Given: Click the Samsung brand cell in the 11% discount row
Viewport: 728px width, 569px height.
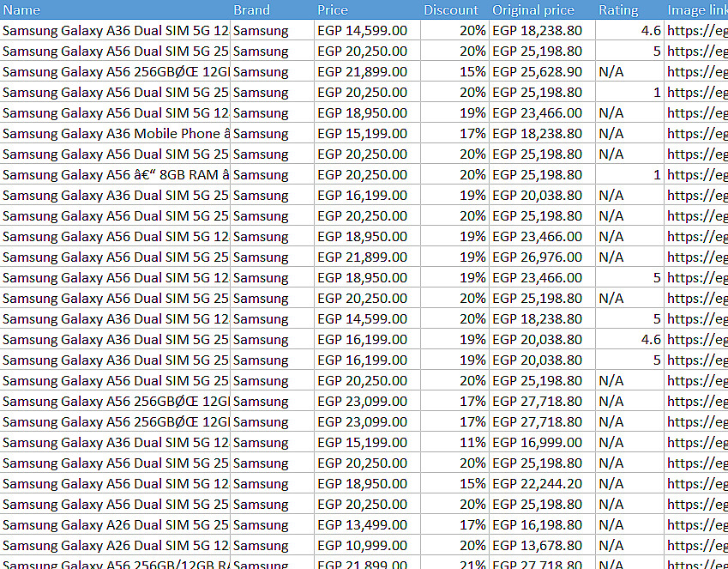Looking at the screenshot, I should [x=272, y=443].
